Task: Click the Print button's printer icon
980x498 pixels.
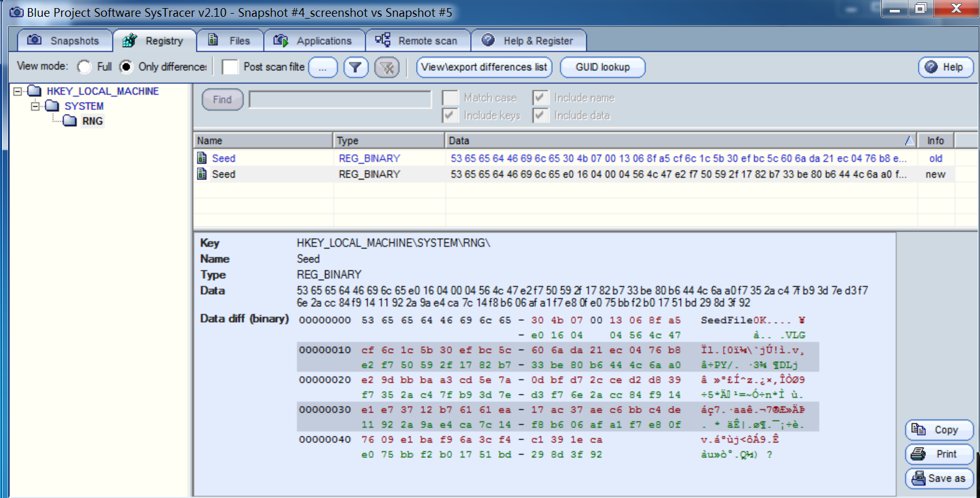Action: [x=918, y=454]
